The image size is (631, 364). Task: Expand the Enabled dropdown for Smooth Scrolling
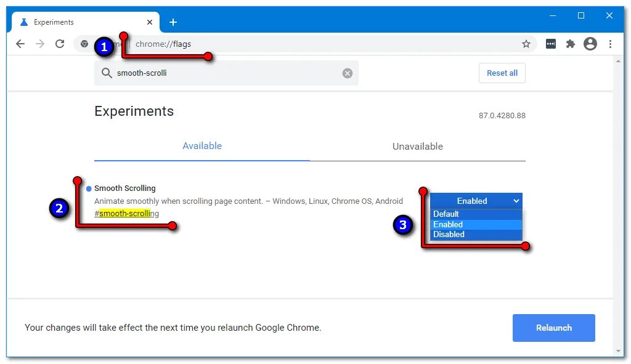click(x=476, y=201)
